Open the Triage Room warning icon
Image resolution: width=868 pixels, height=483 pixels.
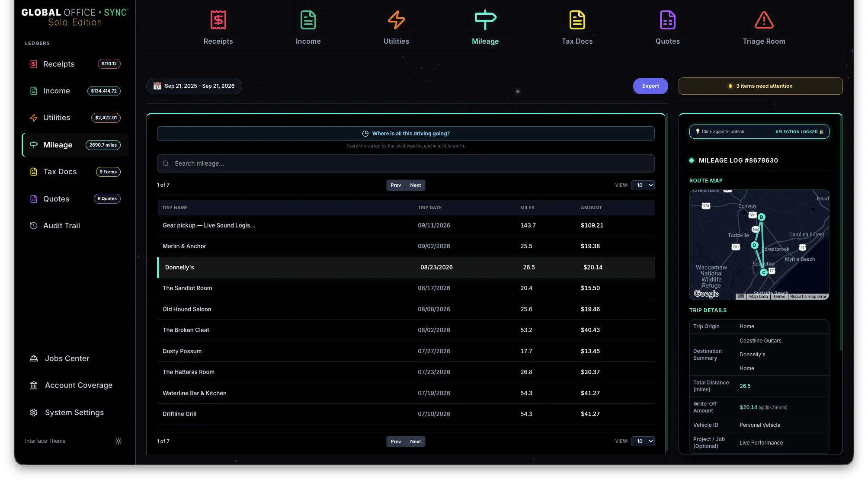(x=764, y=20)
